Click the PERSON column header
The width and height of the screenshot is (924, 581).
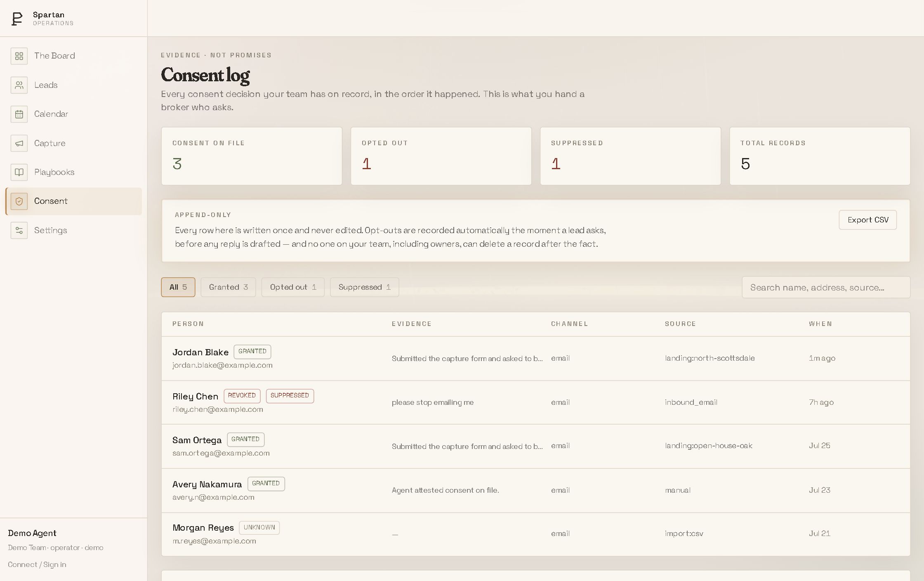tap(188, 324)
